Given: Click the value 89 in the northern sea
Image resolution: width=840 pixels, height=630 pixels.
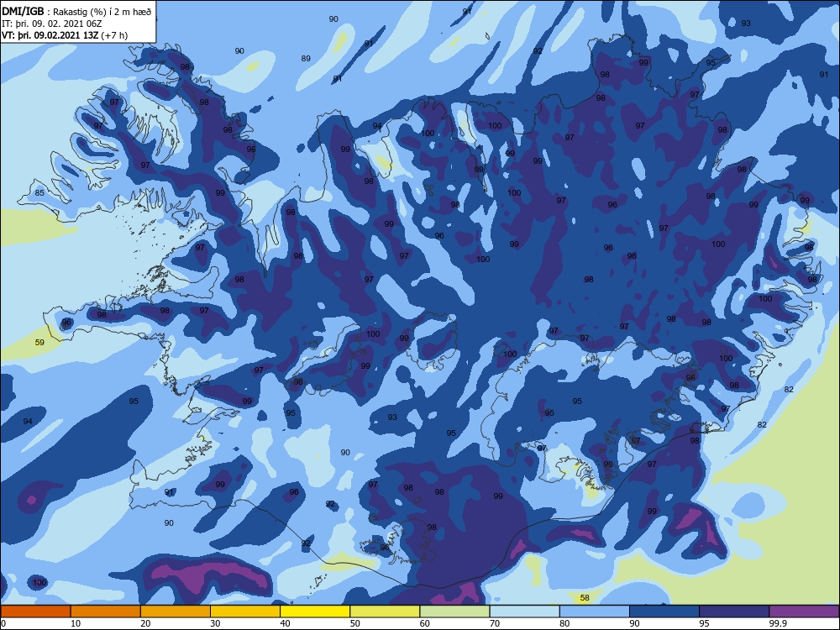Looking at the screenshot, I should point(306,59).
